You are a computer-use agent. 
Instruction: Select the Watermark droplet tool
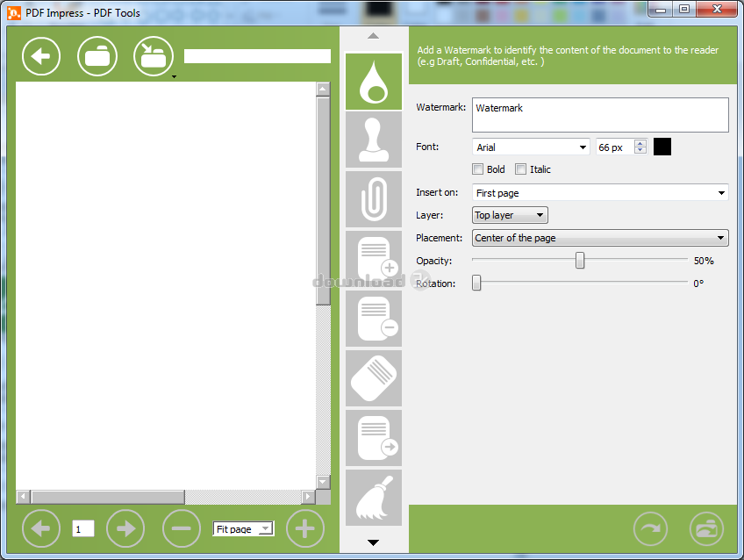[x=374, y=82]
